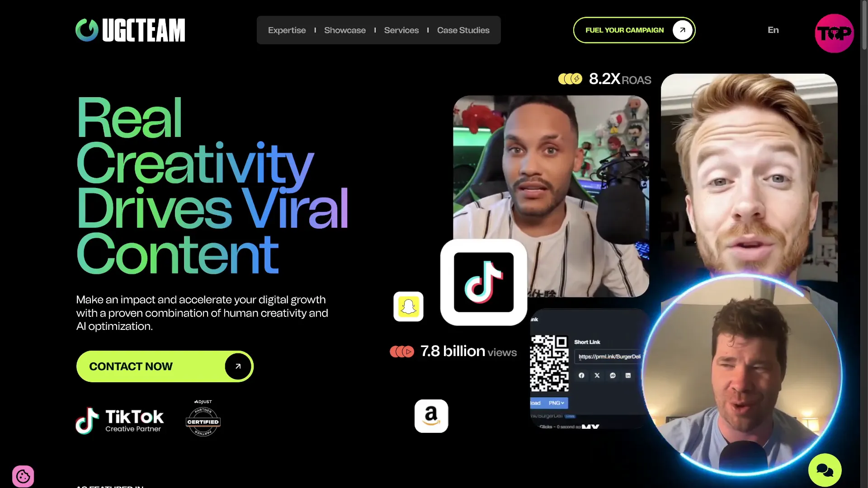Viewport: 868px width, 488px height.
Task: Click the X share icon
Action: [597, 375]
